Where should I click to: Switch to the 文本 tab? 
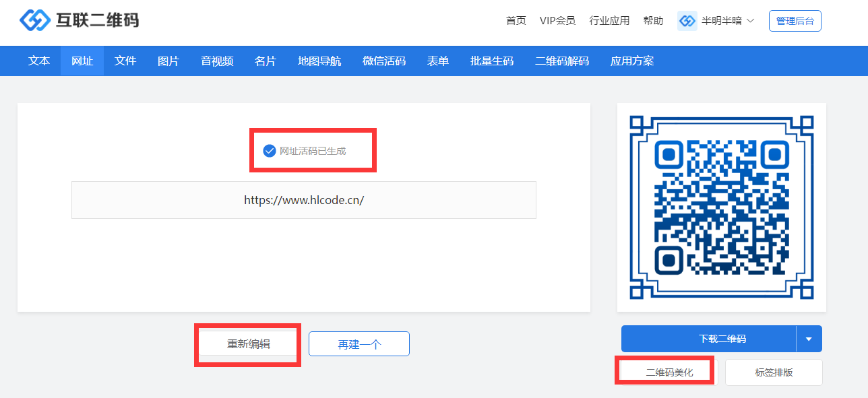[39, 61]
